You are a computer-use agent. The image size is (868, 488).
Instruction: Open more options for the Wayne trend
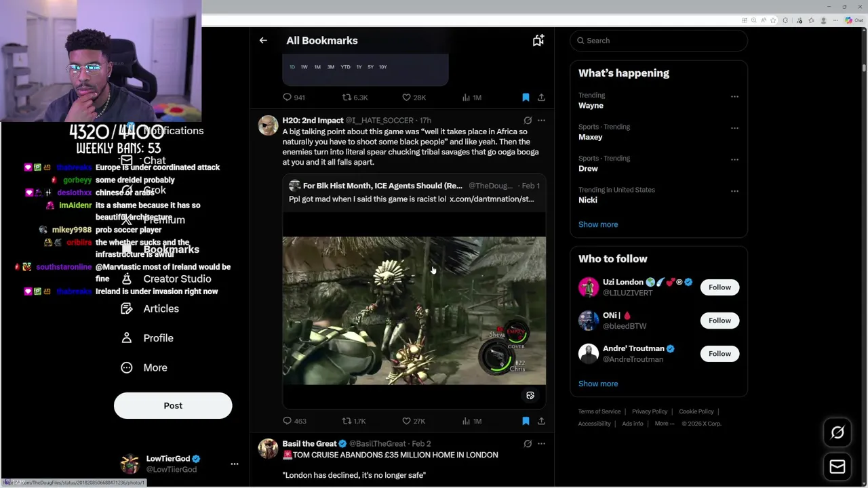click(x=734, y=96)
